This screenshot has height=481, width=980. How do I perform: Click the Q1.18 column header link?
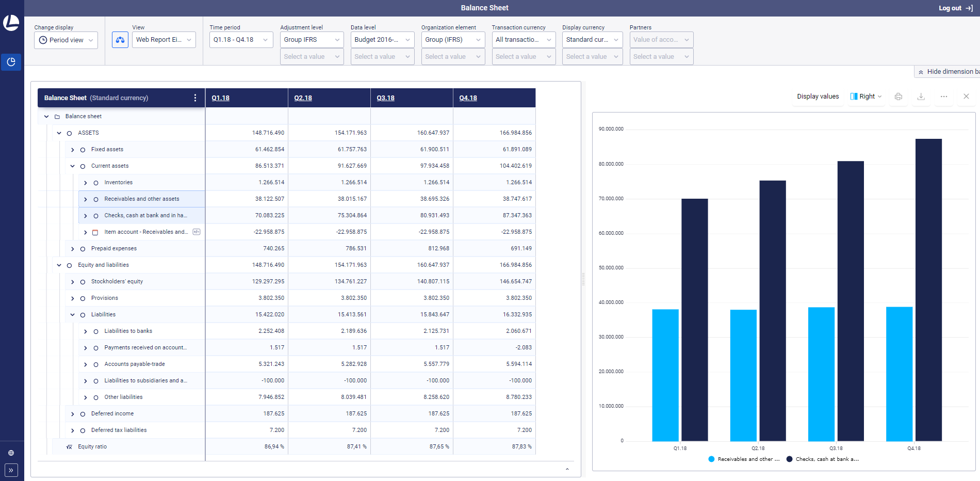click(x=221, y=98)
